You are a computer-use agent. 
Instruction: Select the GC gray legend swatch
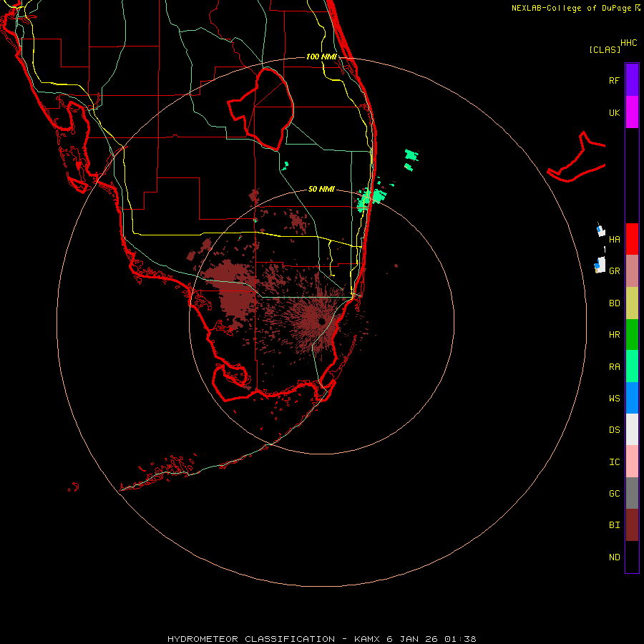point(632,493)
